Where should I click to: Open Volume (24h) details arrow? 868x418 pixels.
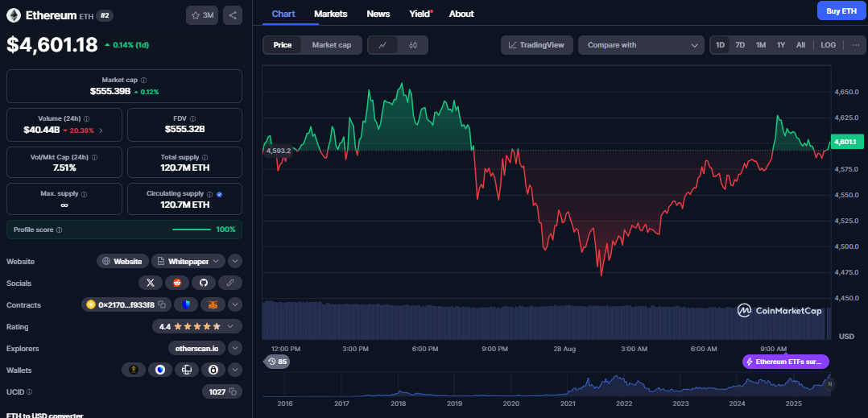101,130
